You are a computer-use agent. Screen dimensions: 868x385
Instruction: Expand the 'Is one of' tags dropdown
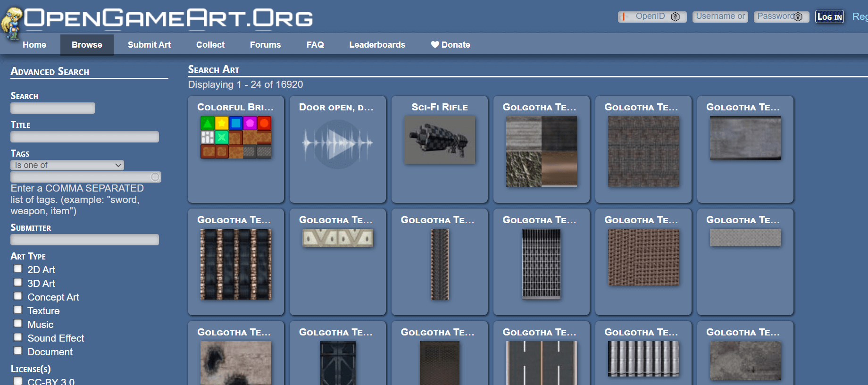tap(67, 165)
